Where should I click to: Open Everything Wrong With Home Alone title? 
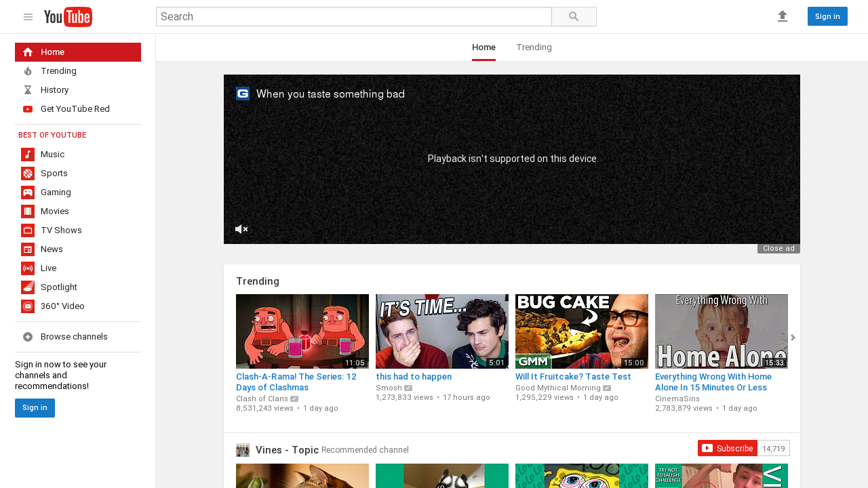click(713, 382)
